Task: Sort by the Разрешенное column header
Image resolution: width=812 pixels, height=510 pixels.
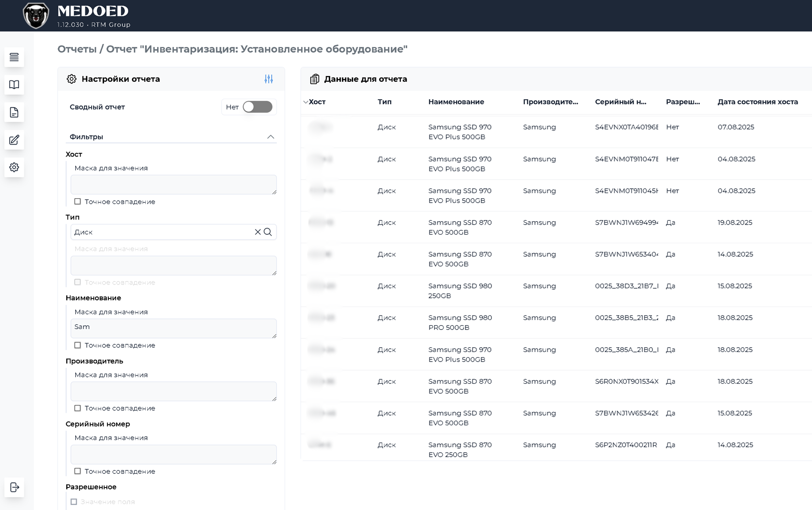Action: pyautogui.click(x=683, y=102)
